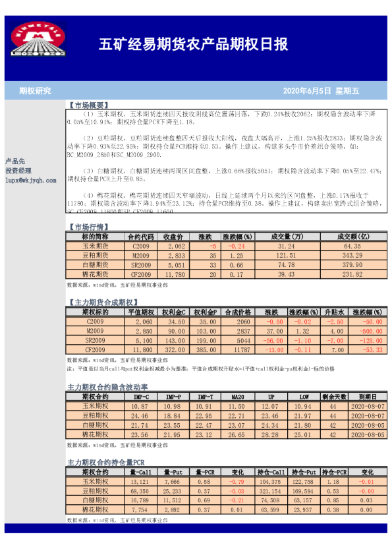Click the 【市场行情】 section heading
This screenshot has height=555, width=392.
pyautogui.click(x=88, y=227)
